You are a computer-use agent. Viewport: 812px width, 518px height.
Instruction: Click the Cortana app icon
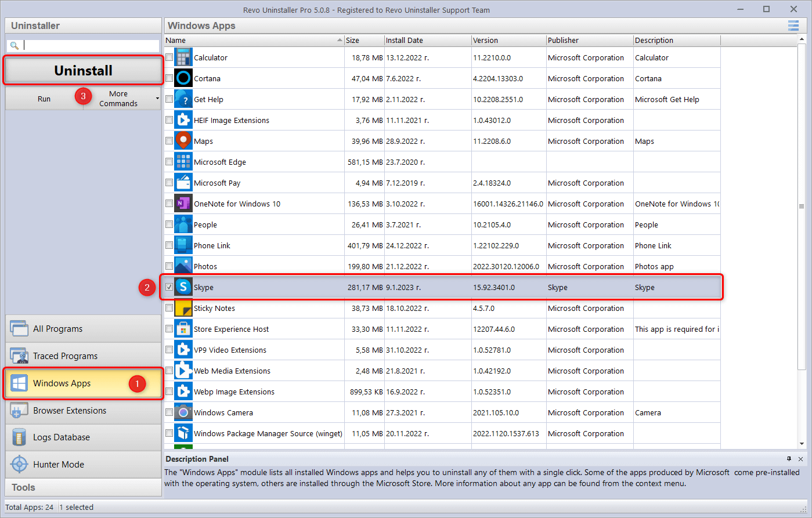tap(183, 78)
